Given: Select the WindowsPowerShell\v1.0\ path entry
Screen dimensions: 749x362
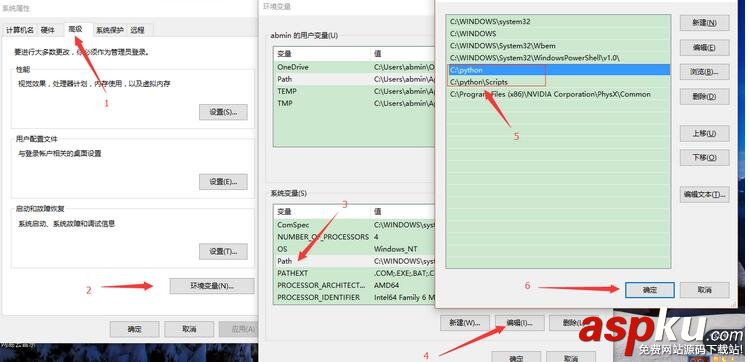Looking at the screenshot, I should [x=558, y=58].
